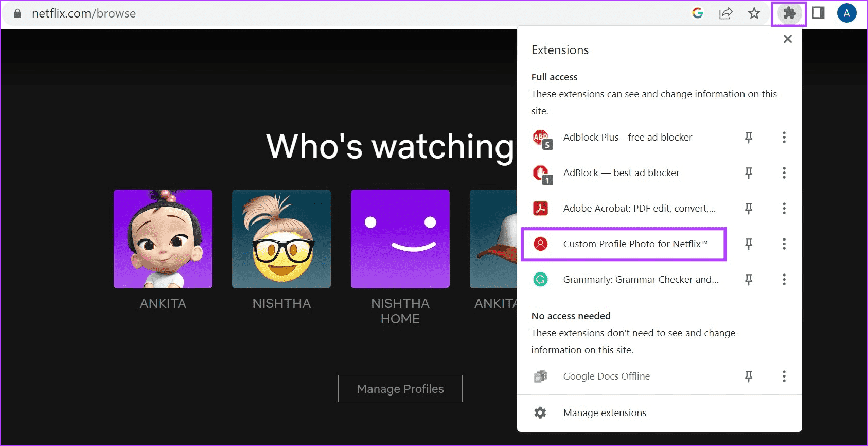This screenshot has width=868, height=446.
Task: Click the Custom Profile Photo extension icon
Action: [540, 244]
